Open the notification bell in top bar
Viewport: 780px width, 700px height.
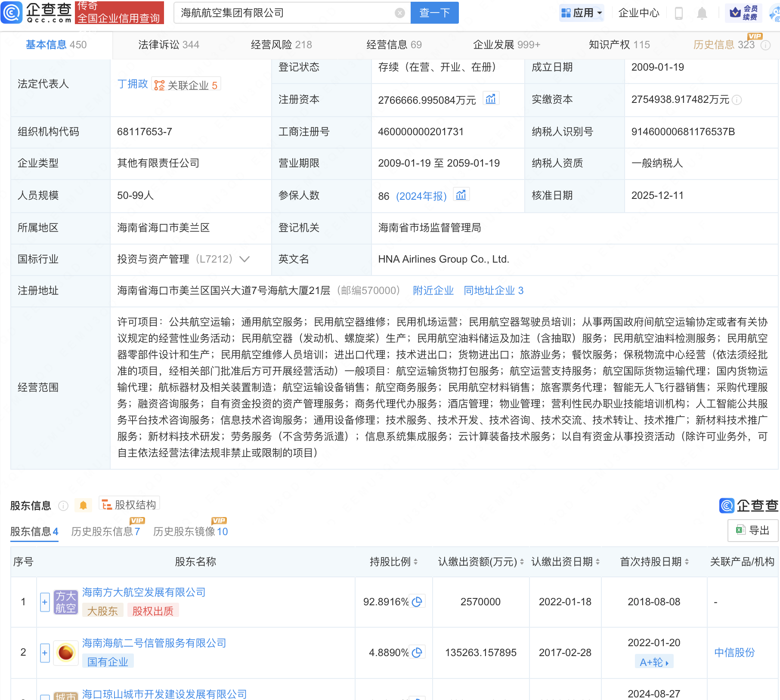[x=702, y=13]
